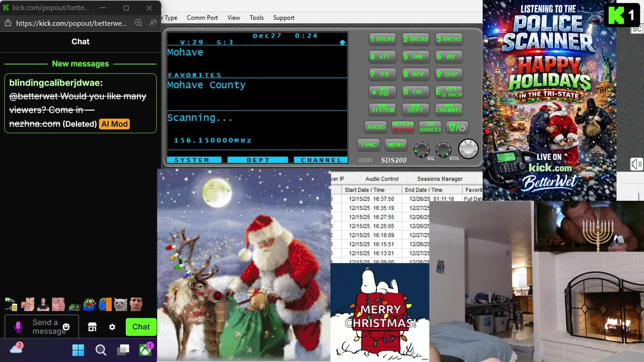Open the Windows Start menu
The image size is (644, 362).
tap(78, 350)
